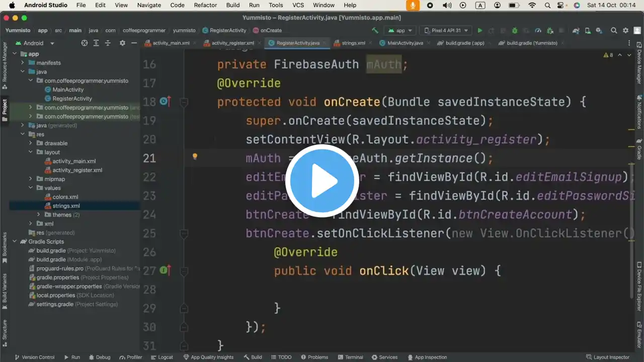The image size is (644, 362).
Task: Select MainActivity in the project tree
Action: pos(68,89)
